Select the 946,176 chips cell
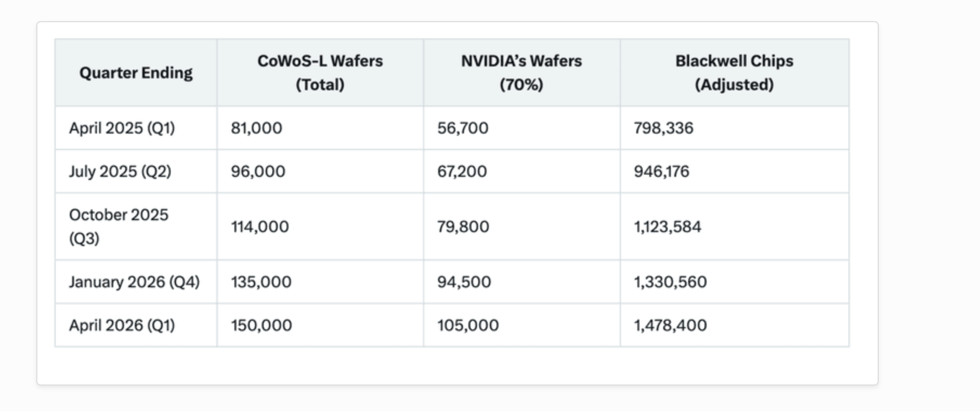The image size is (980, 411). pos(662,171)
